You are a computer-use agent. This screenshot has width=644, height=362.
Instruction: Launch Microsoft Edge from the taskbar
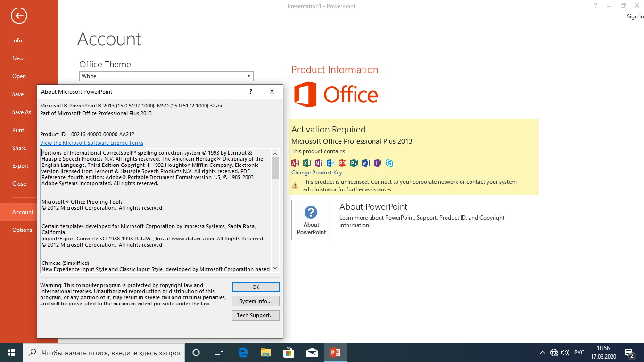(x=243, y=353)
